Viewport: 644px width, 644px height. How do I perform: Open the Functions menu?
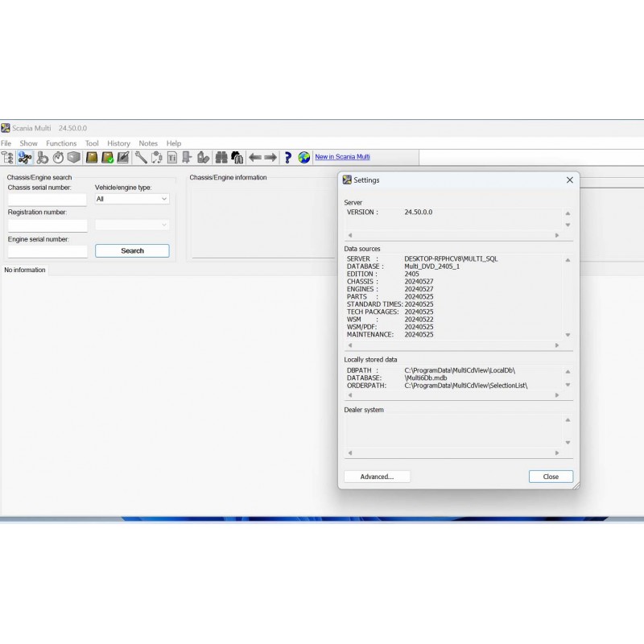tap(61, 143)
